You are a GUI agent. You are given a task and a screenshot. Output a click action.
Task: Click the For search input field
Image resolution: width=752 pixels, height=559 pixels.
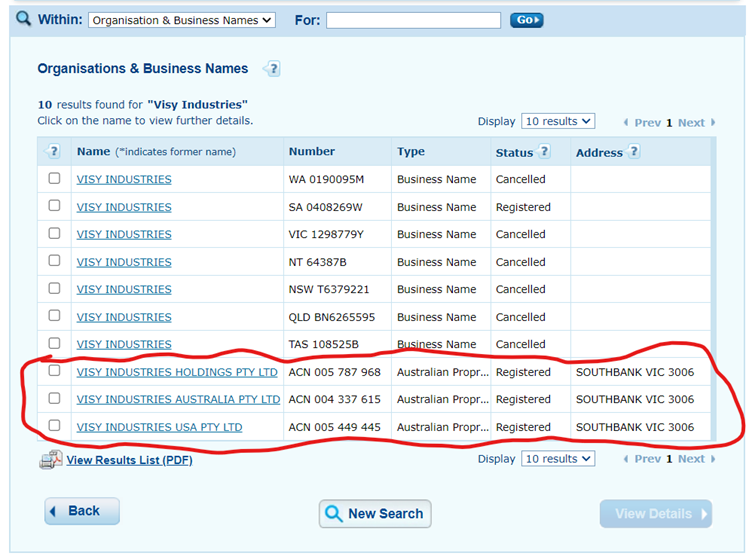(413, 20)
